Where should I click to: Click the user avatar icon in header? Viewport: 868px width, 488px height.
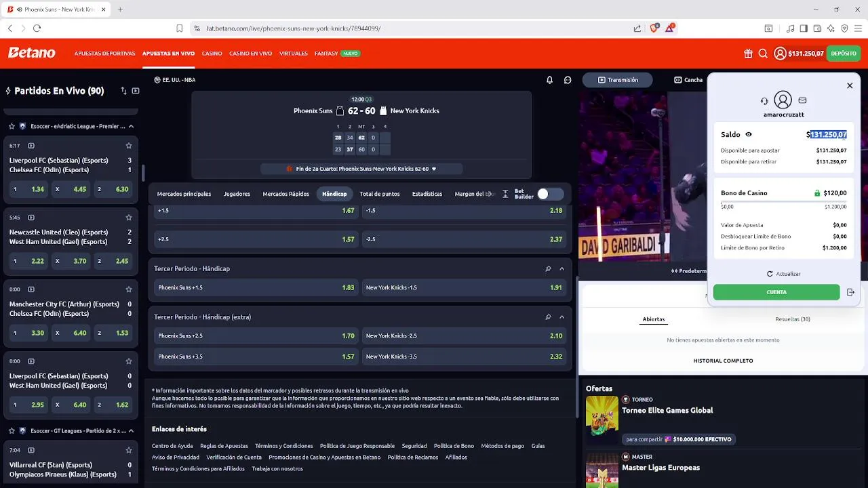(x=780, y=54)
